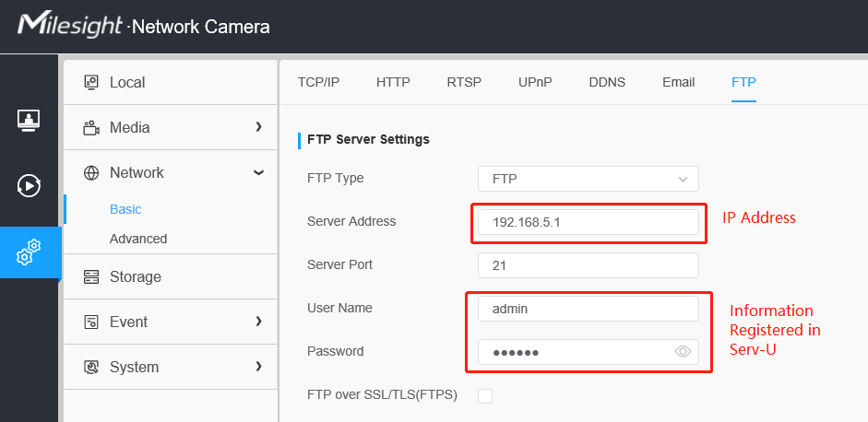Click the FTP Type label
The image size is (868, 422).
click(x=336, y=179)
